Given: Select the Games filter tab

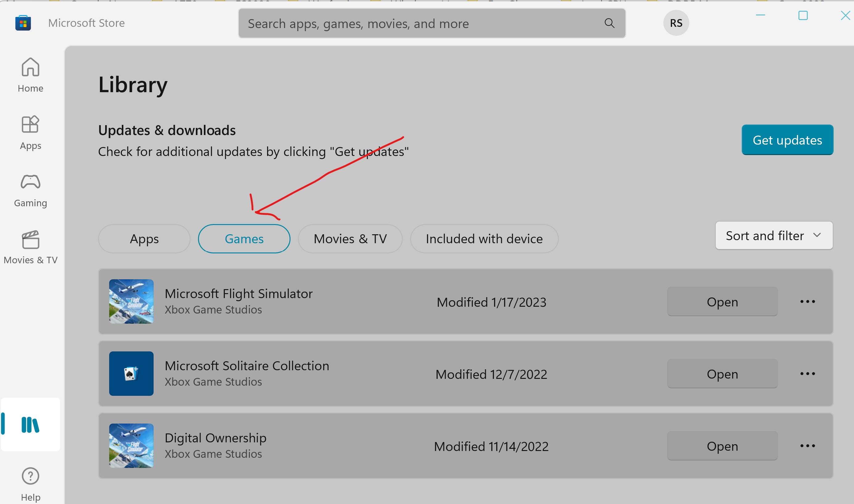Looking at the screenshot, I should pos(244,238).
